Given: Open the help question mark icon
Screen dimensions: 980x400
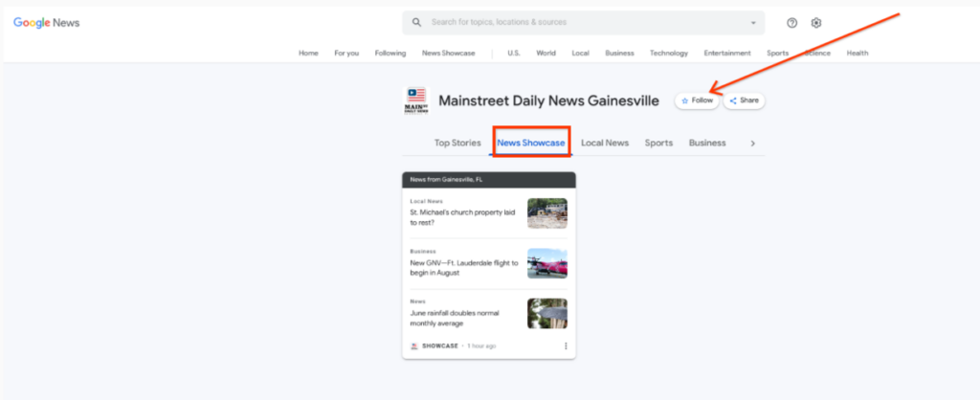Looking at the screenshot, I should click(791, 23).
